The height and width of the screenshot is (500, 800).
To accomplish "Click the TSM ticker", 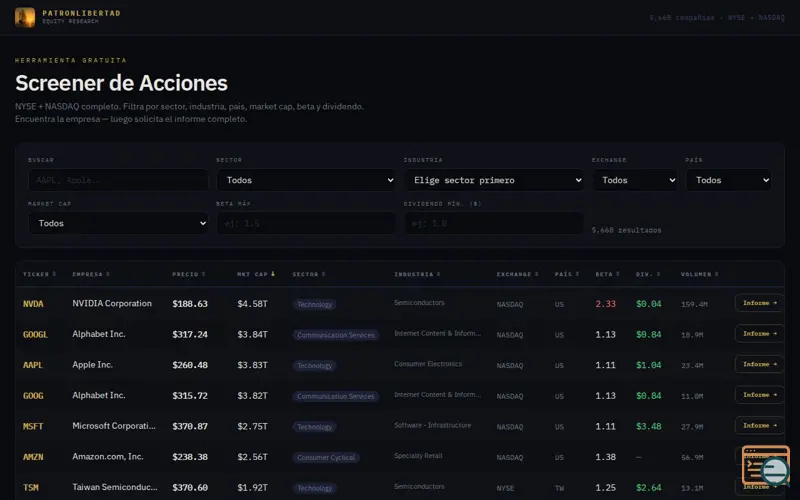I will coord(31,488).
